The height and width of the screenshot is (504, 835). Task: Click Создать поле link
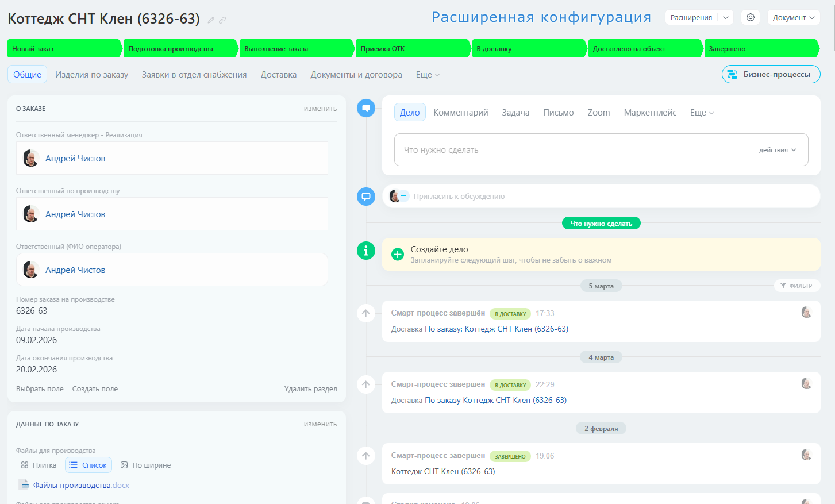click(95, 389)
